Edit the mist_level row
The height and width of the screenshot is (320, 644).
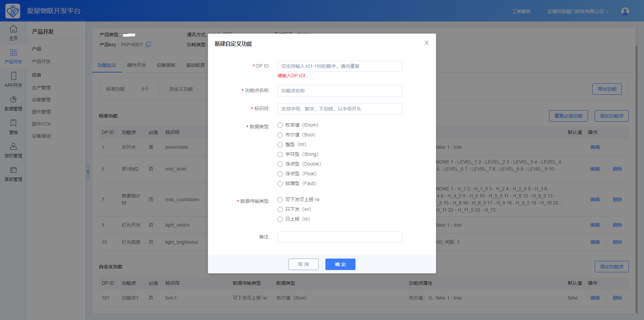coord(595,169)
